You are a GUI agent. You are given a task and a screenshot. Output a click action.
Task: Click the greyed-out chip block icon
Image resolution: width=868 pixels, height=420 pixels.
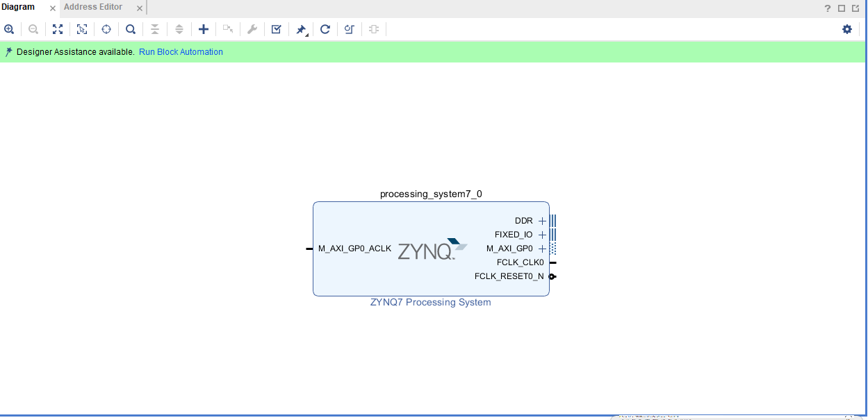[x=375, y=29]
